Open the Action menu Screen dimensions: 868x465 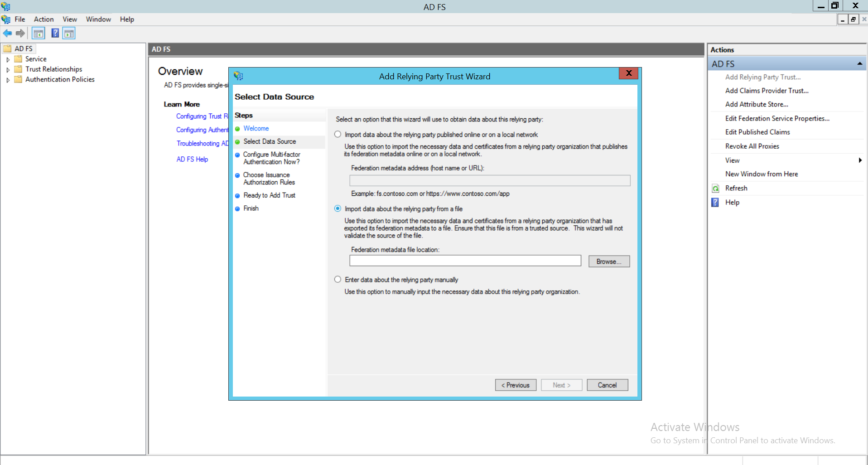43,19
